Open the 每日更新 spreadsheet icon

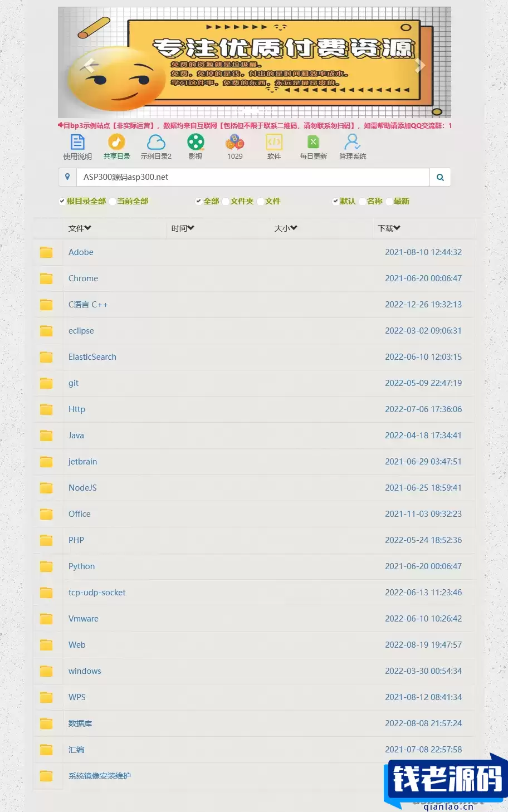313,142
